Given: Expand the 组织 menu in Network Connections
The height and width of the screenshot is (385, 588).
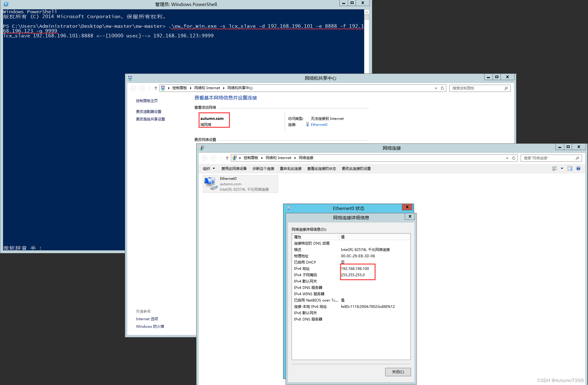Looking at the screenshot, I should point(209,169).
